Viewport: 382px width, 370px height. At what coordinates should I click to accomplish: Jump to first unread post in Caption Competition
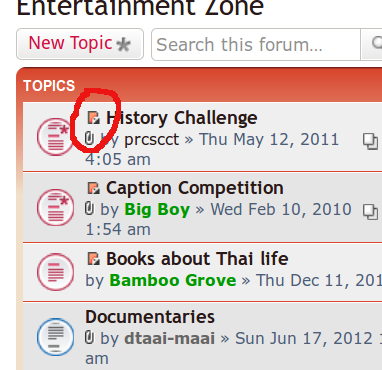pos(94,188)
